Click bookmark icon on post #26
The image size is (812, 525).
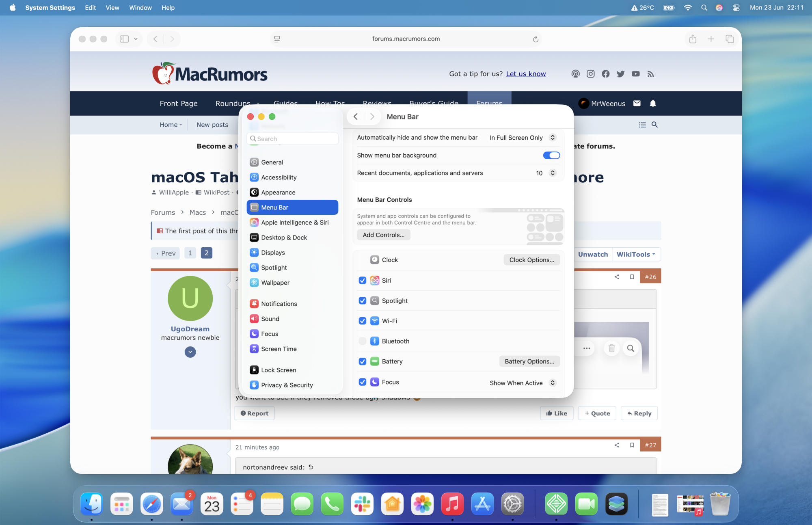coord(632,277)
